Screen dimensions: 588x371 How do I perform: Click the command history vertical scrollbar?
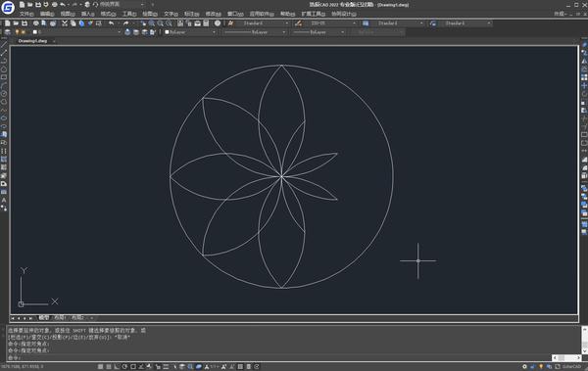tap(585, 340)
